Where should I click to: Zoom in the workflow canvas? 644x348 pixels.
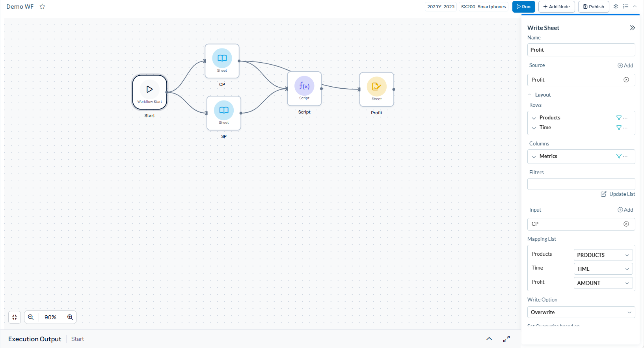pyautogui.click(x=70, y=317)
